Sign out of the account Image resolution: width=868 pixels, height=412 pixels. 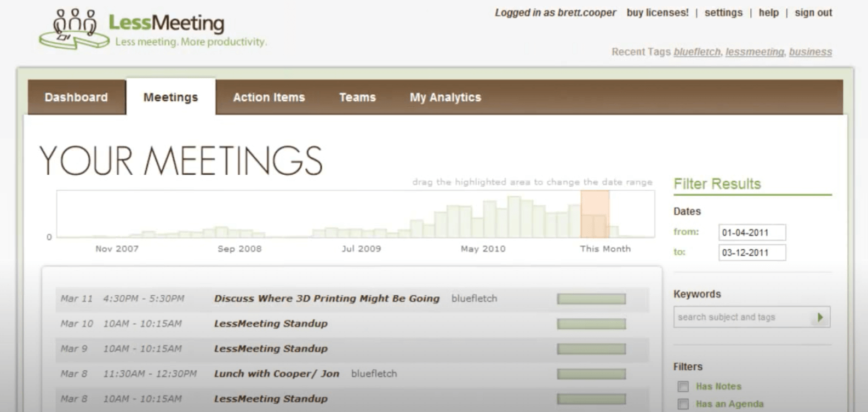[813, 13]
